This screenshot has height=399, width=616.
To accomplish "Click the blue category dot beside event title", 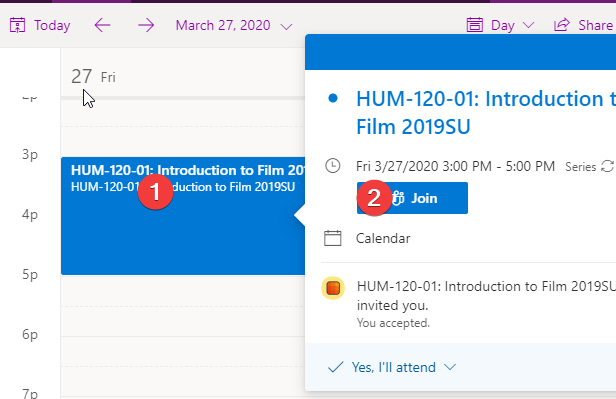I will (333, 98).
